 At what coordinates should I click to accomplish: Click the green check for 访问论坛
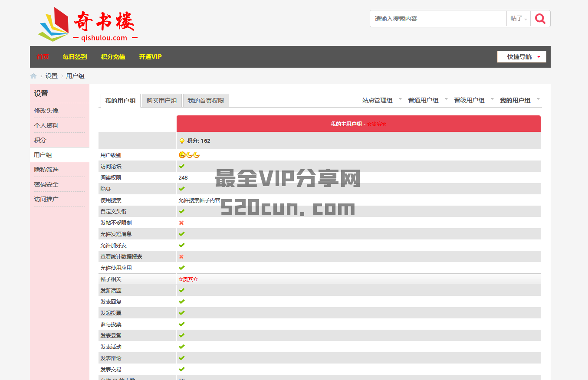[182, 166]
